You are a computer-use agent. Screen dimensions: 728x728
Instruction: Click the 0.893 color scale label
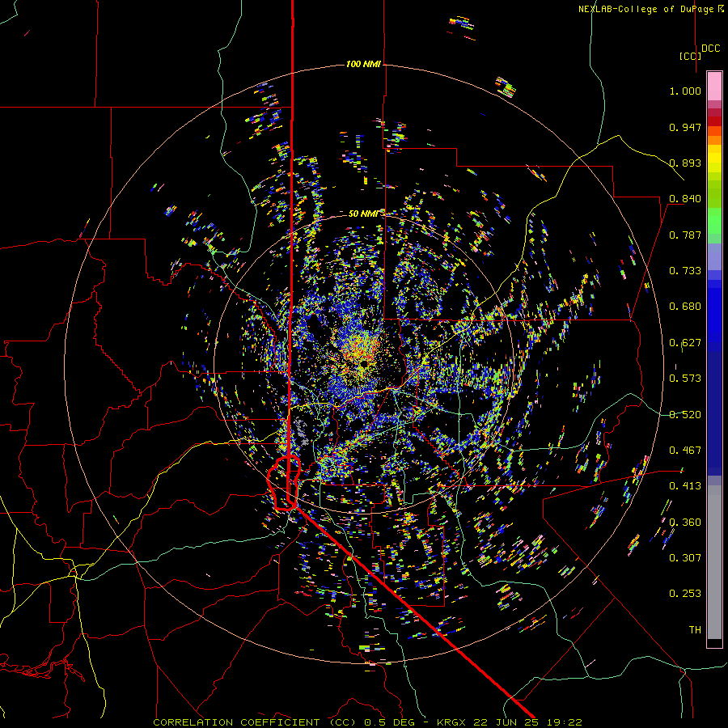(x=685, y=163)
